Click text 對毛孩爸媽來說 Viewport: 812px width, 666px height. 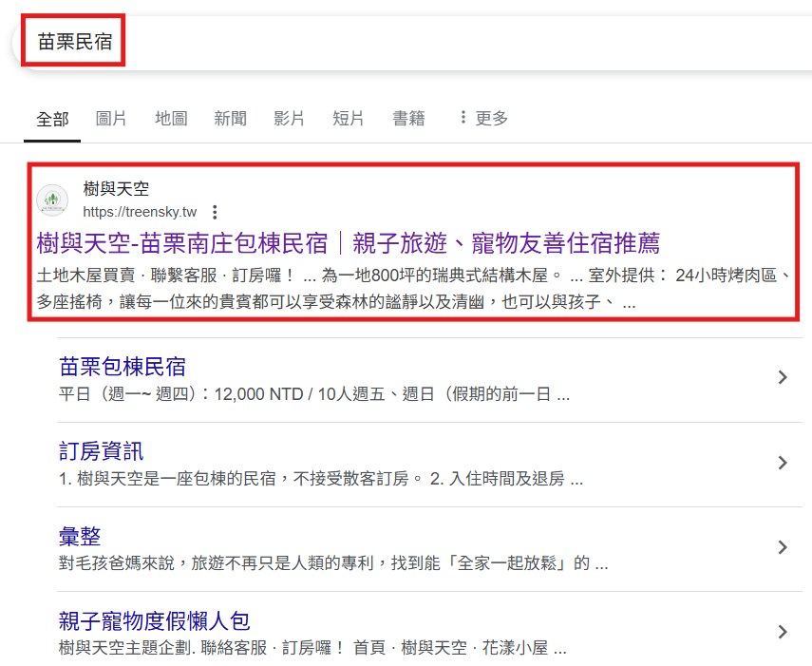tap(117, 563)
